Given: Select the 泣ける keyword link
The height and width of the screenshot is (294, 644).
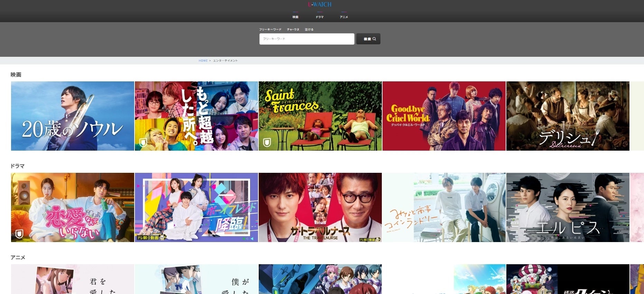Looking at the screenshot, I should click(x=309, y=29).
